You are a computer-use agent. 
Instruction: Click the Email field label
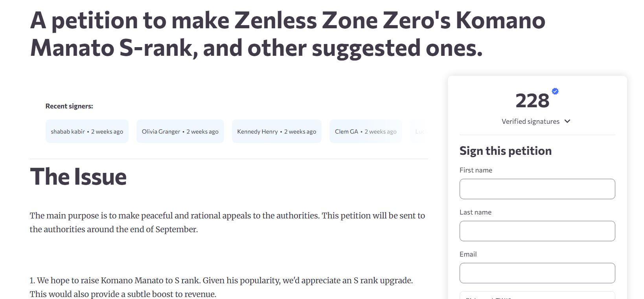click(468, 254)
